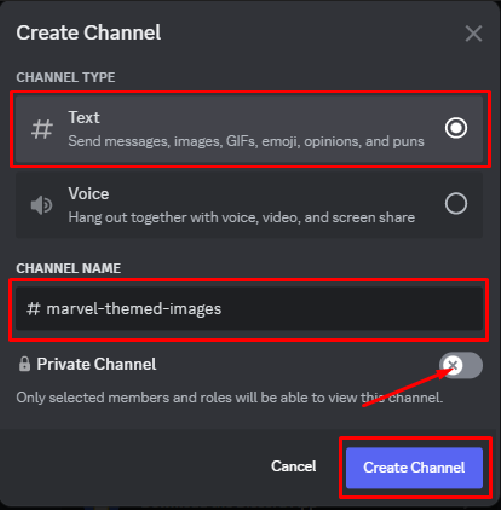Image resolution: width=501 pixels, height=510 pixels.
Task: Choose the Voice option title
Action: pos(89,194)
